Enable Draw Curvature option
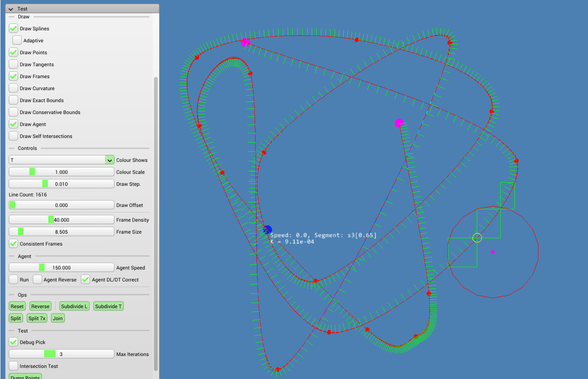The height and width of the screenshot is (379, 588). point(14,88)
